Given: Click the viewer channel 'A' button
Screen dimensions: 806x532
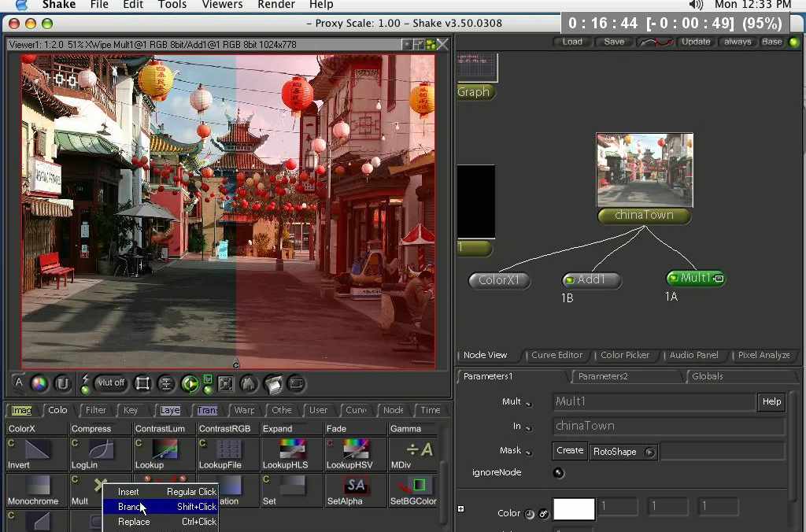Looking at the screenshot, I should [19, 383].
